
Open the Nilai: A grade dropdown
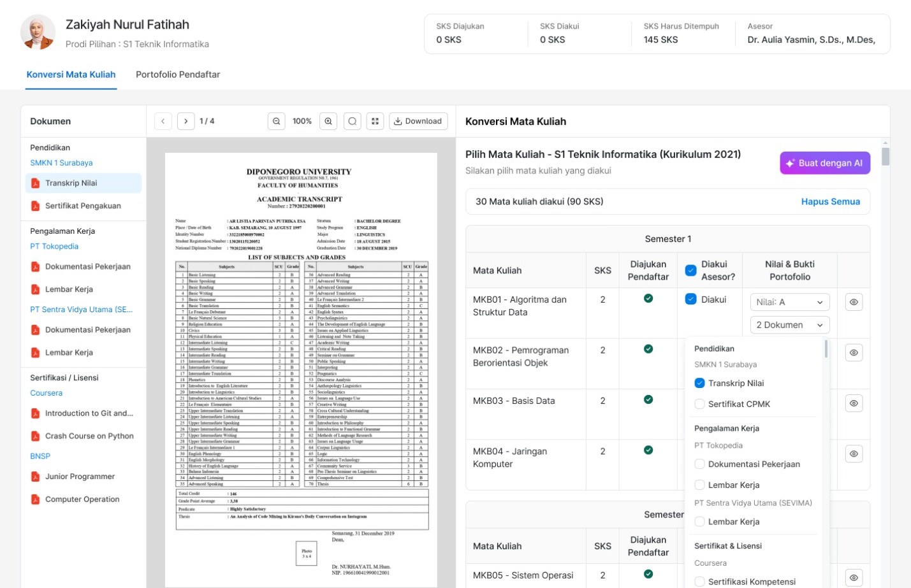coord(789,302)
